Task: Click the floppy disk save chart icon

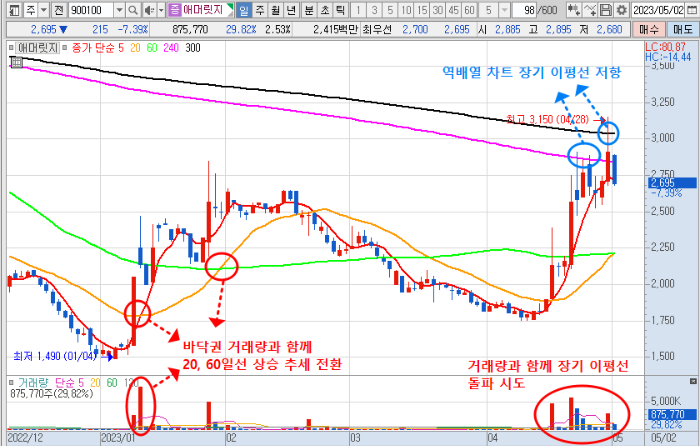Action: pyautogui.click(x=605, y=10)
